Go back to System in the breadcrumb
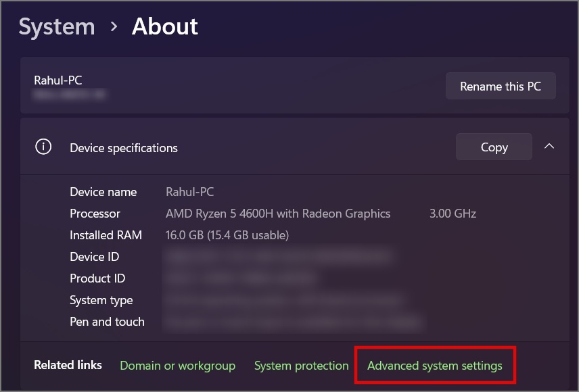 57,27
